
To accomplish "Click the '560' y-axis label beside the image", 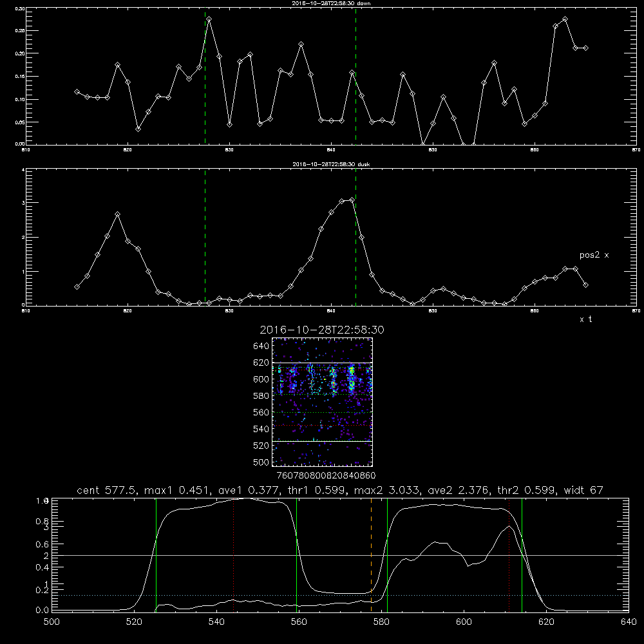I will point(261,412).
